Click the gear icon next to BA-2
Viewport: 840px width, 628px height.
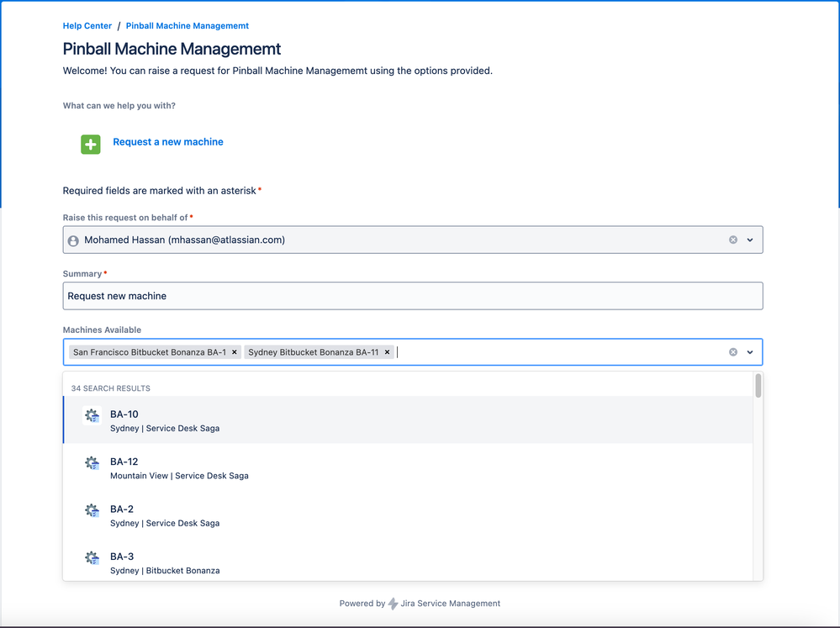pyautogui.click(x=92, y=510)
